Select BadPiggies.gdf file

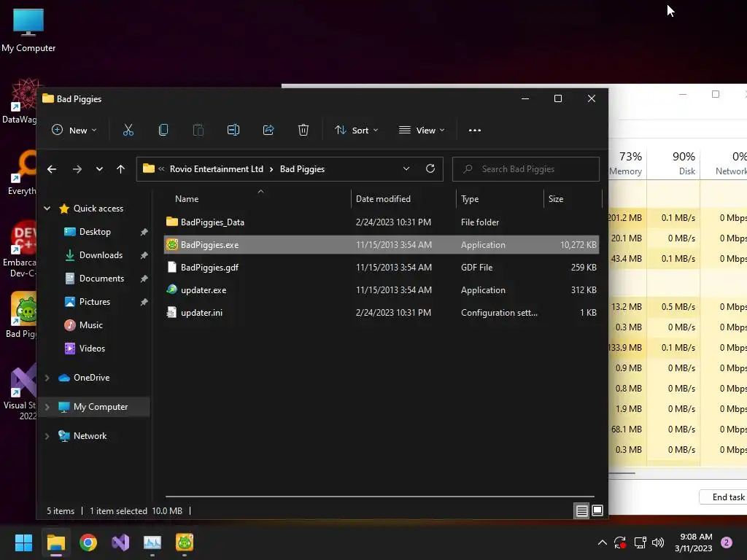coord(381,268)
